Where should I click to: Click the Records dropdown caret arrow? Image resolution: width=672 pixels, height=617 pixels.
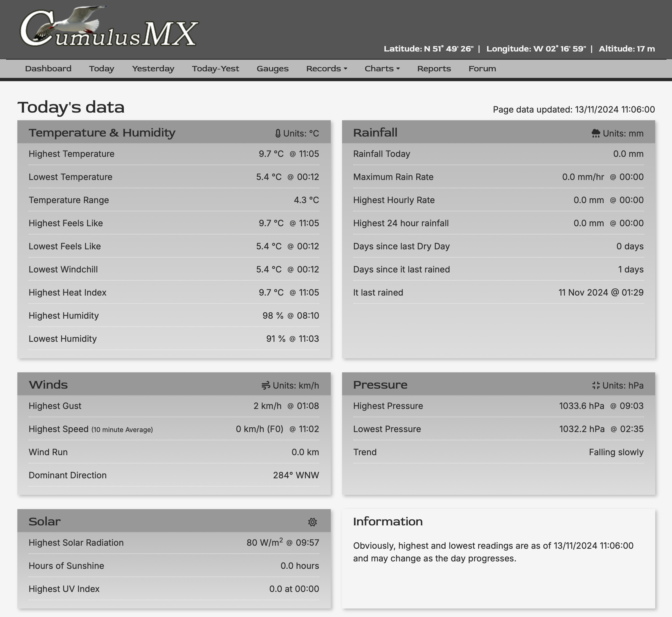[346, 69]
